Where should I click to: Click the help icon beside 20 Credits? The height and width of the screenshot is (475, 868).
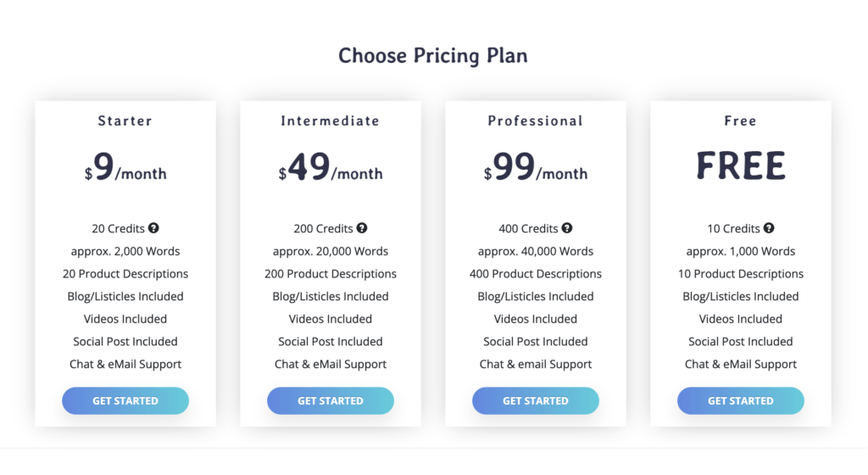pos(153,228)
